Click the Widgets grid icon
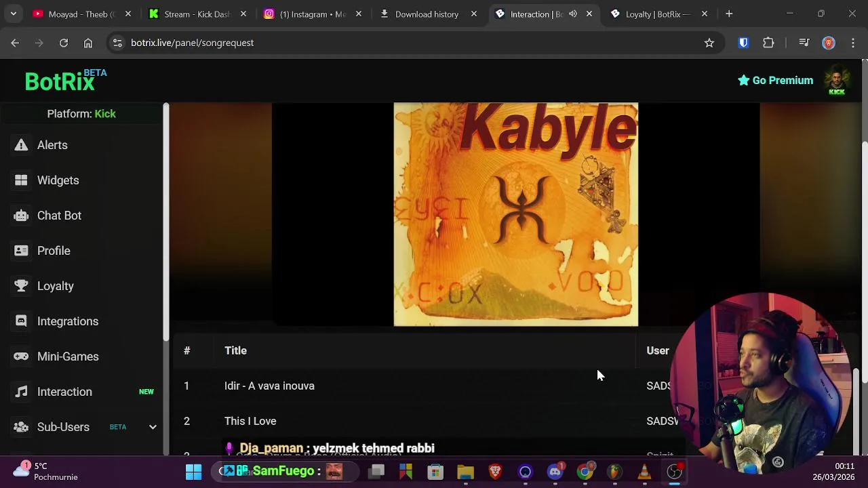The width and height of the screenshot is (868, 488). (x=21, y=180)
